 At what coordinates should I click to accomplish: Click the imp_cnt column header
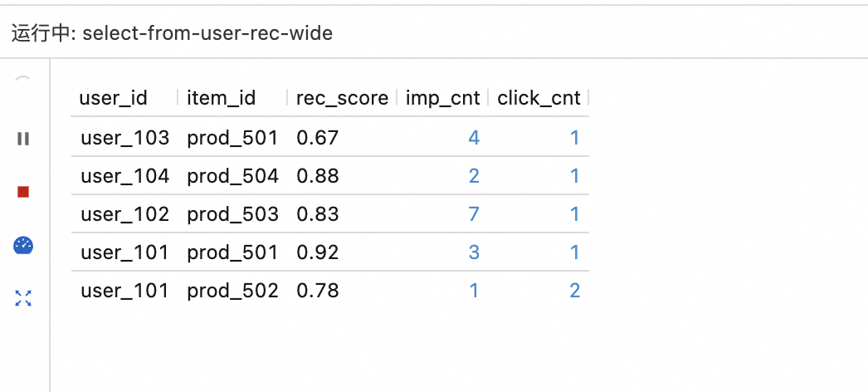point(443,98)
